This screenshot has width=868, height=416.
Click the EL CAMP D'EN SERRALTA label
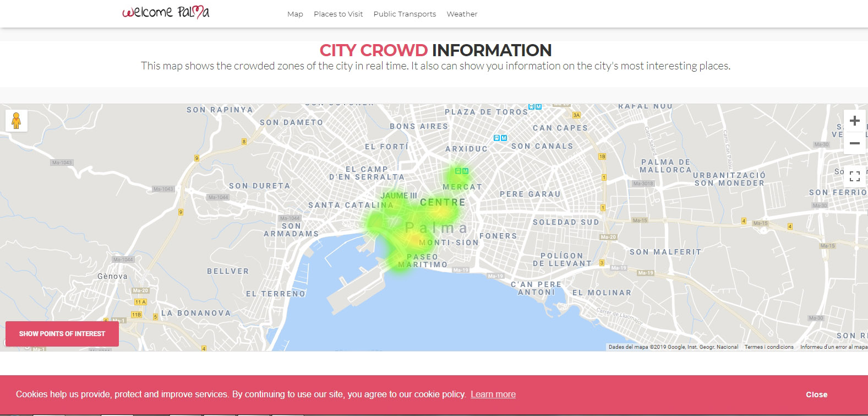(367, 173)
